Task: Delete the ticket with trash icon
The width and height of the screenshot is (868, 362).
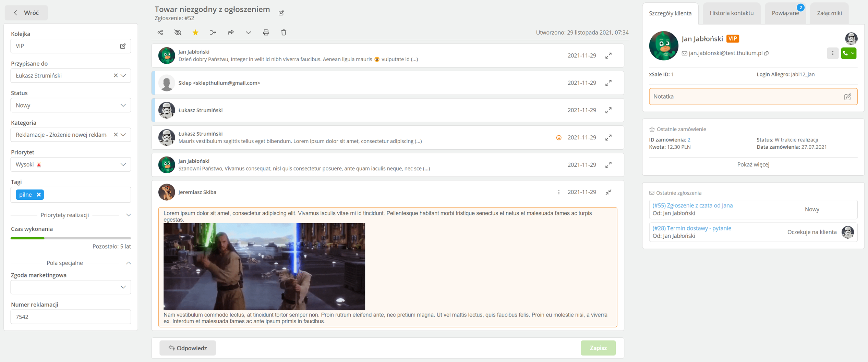Action: pos(284,33)
